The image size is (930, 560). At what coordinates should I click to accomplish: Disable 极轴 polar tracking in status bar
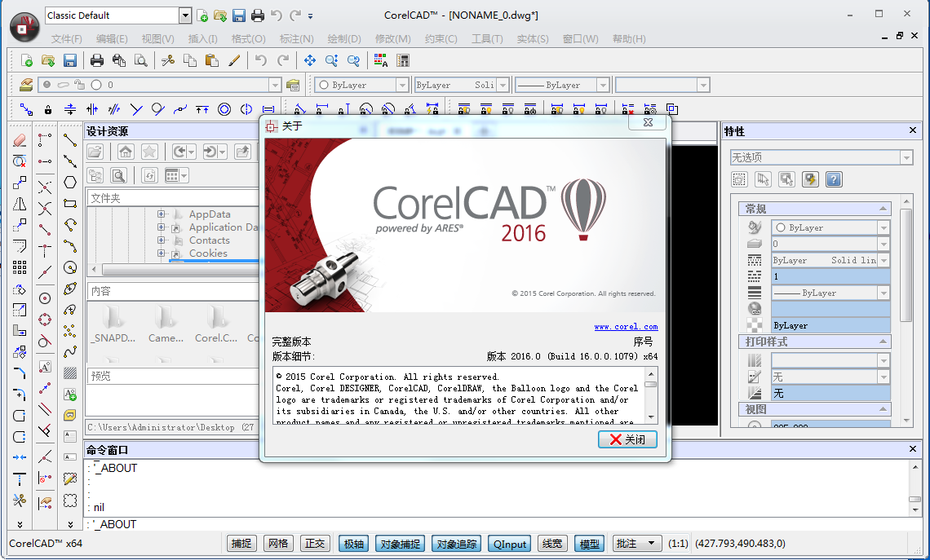pyautogui.click(x=354, y=544)
